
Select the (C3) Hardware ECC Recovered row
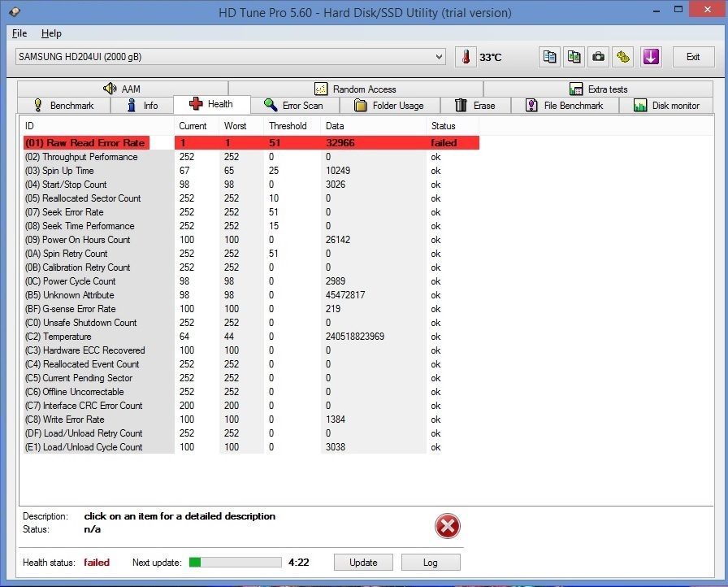[251, 350]
